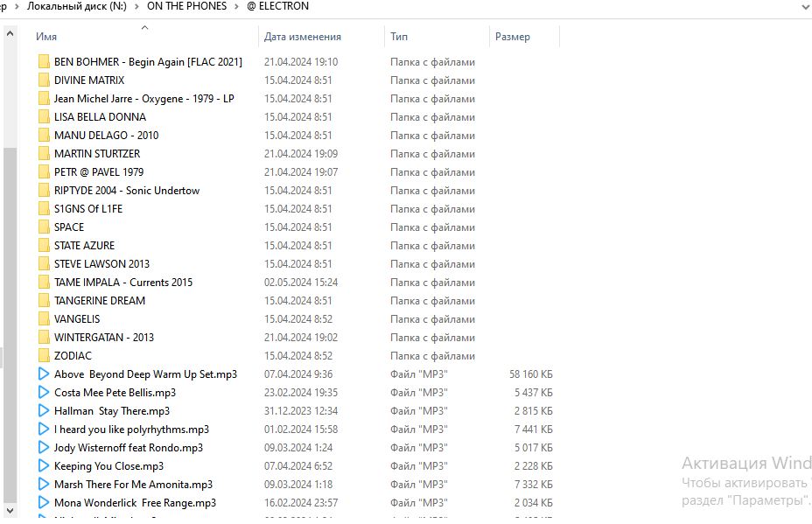The height and width of the screenshot is (524, 812).
Task: Click the left pane vertical scrollbar thumb
Action: [10, 325]
